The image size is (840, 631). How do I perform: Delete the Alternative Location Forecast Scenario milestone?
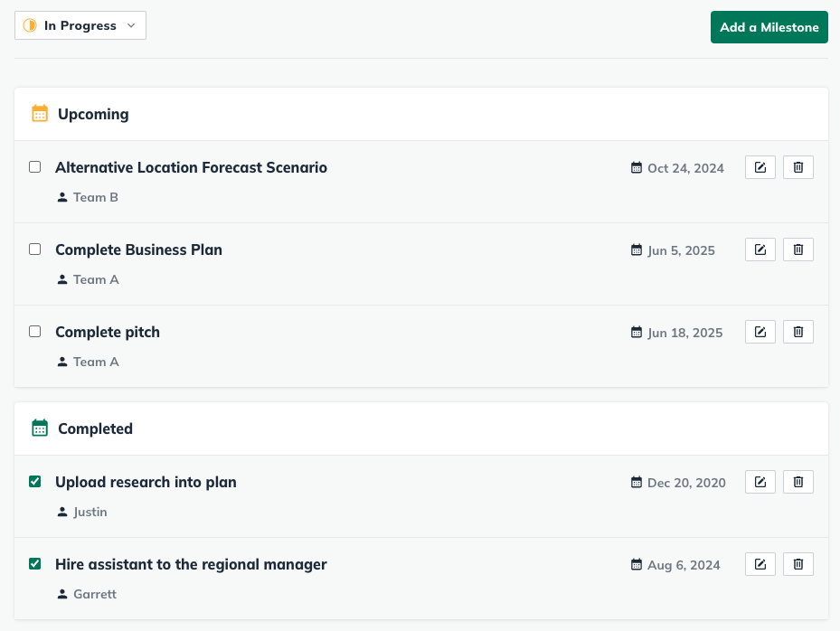798,167
